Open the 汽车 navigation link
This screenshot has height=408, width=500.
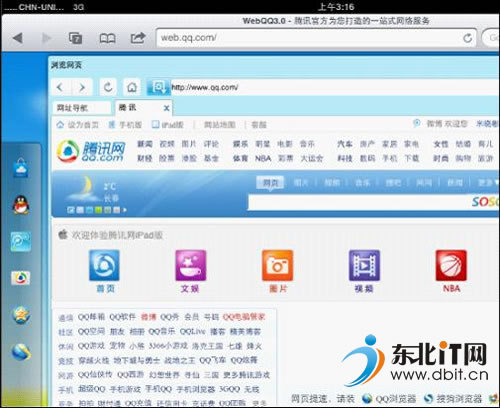pos(345,144)
